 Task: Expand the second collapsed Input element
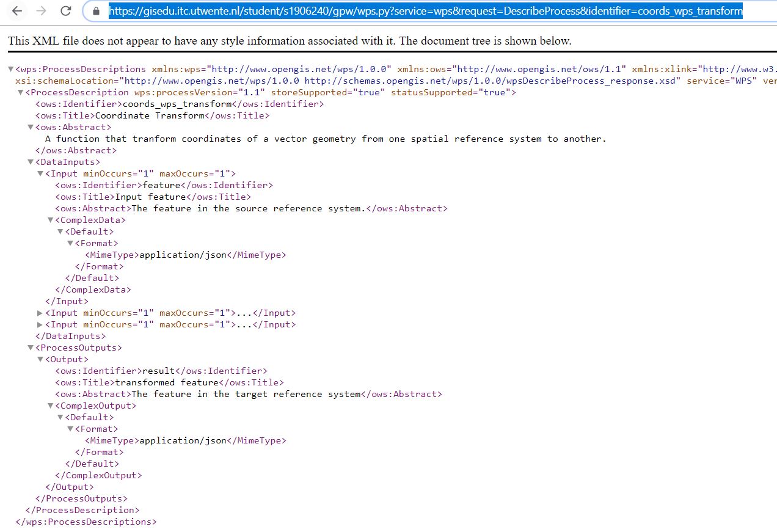pos(40,313)
